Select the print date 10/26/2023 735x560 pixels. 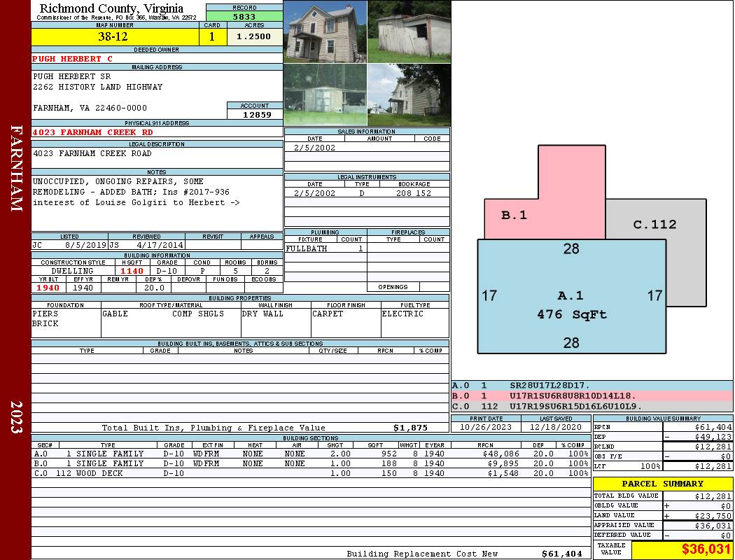tap(486, 428)
